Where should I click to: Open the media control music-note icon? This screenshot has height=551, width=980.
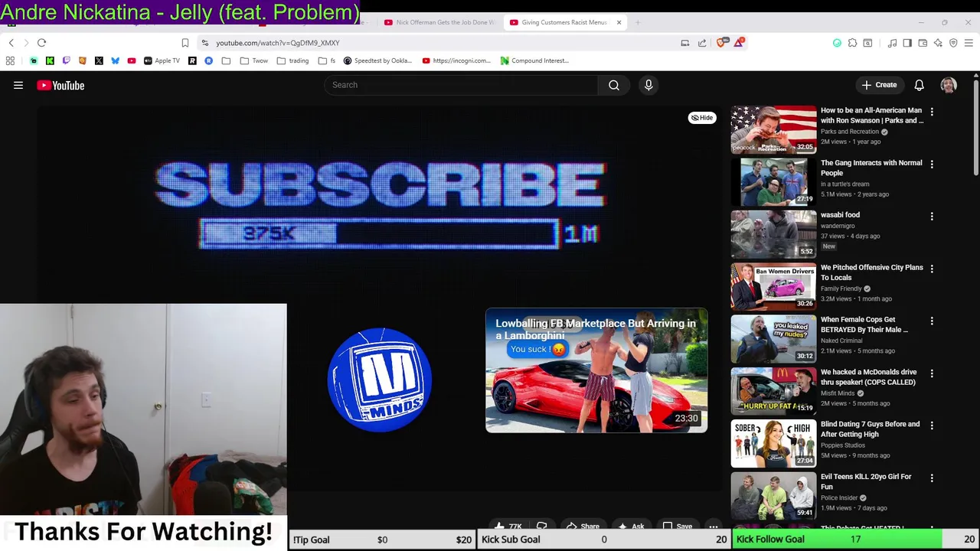892,43
